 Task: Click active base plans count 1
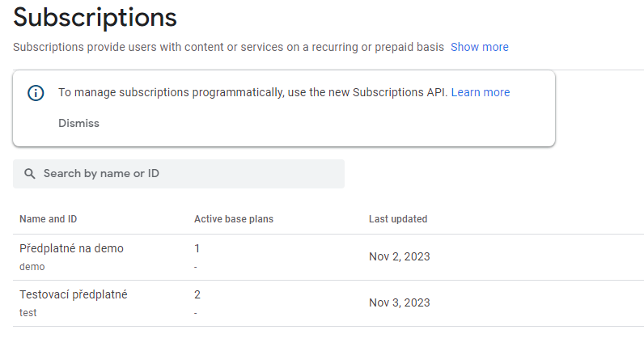click(x=197, y=248)
